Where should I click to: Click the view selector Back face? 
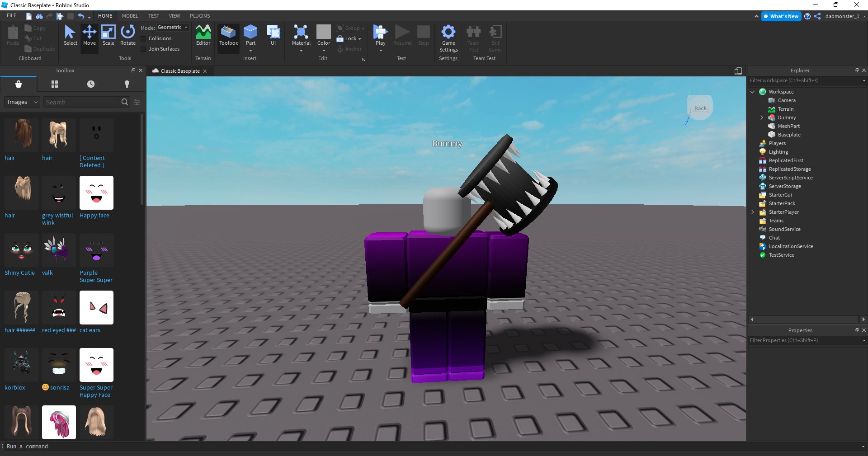(700, 108)
